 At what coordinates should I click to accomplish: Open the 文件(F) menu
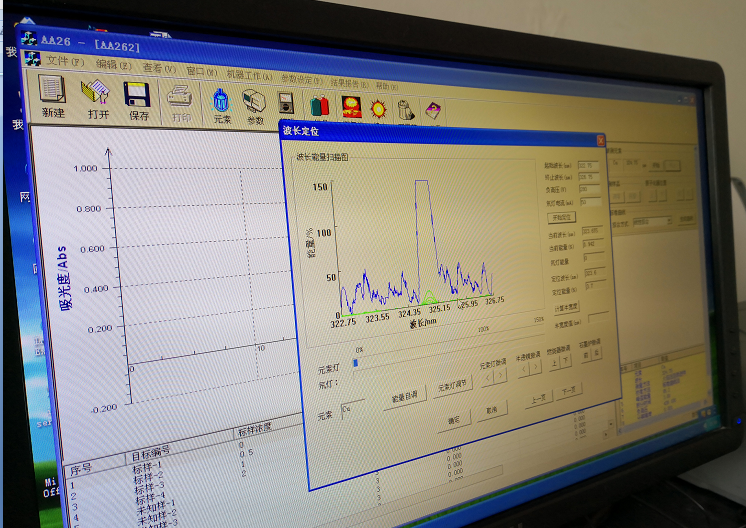(x=65, y=61)
